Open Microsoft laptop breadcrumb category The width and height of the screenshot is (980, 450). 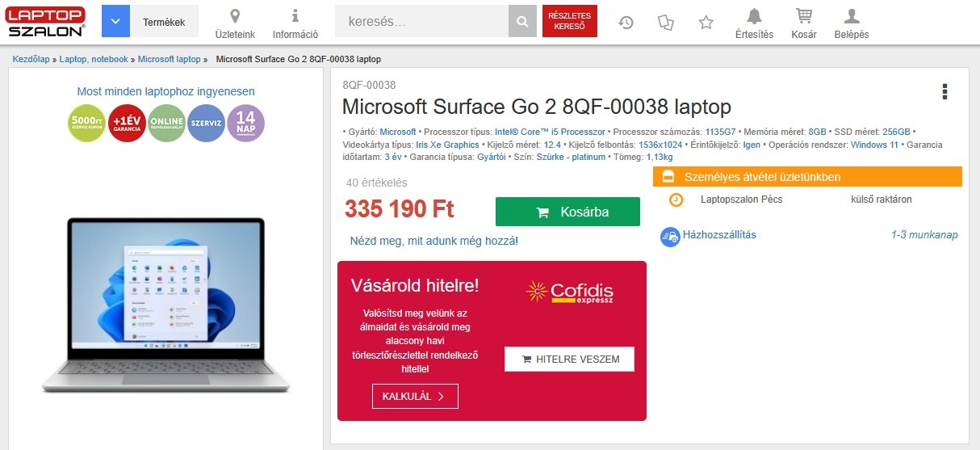pos(169,59)
